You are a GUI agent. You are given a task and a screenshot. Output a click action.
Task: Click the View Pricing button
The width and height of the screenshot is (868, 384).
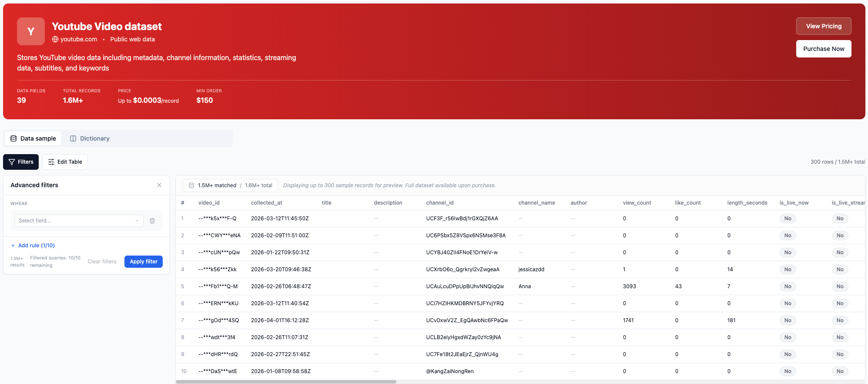[824, 26]
